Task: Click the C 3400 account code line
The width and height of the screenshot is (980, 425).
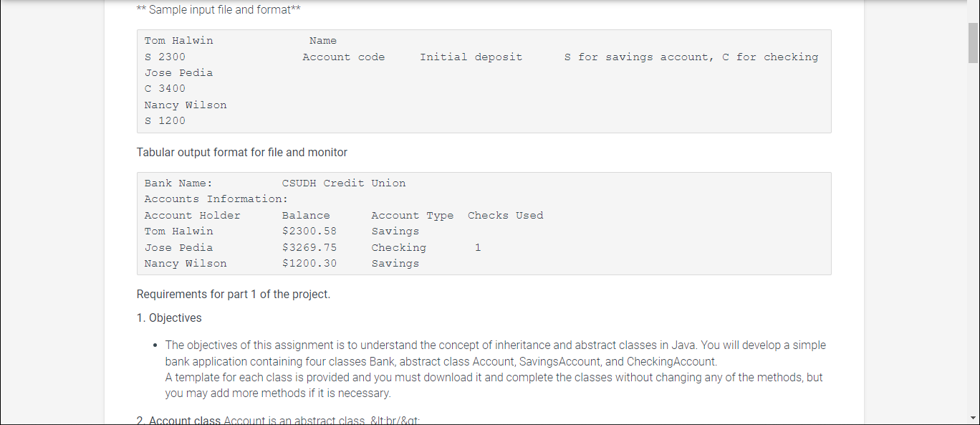Action: 164,88
